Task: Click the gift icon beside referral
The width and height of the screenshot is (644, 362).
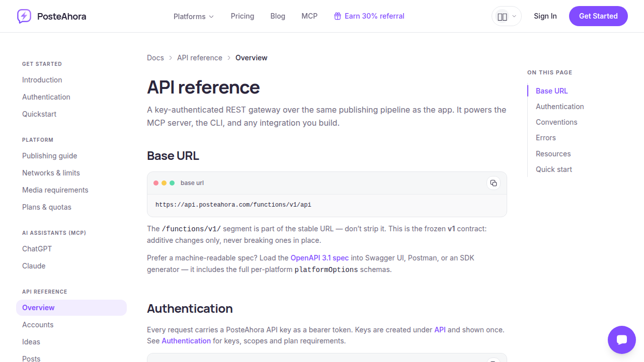Action: coord(338,16)
